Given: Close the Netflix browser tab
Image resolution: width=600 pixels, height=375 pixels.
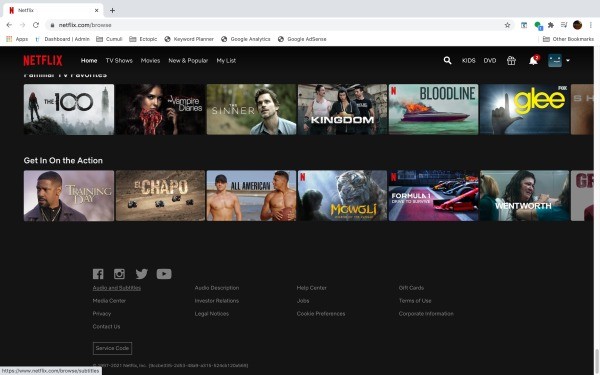Looking at the screenshot, I should click(x=96, y=10).
